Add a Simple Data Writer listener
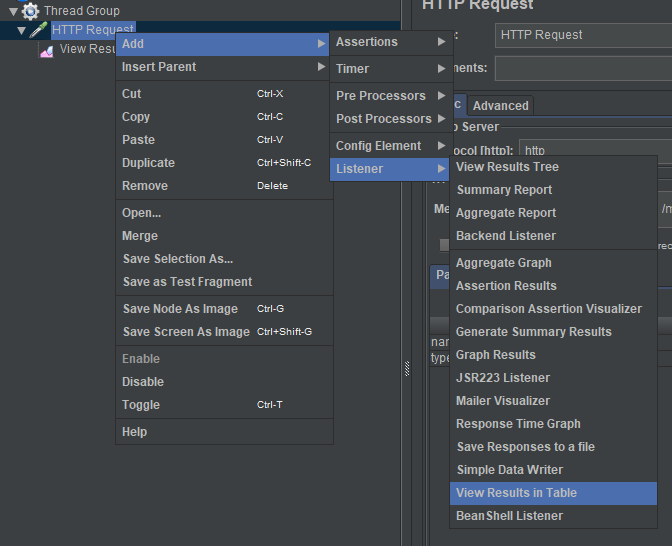 tap(553, 470)
